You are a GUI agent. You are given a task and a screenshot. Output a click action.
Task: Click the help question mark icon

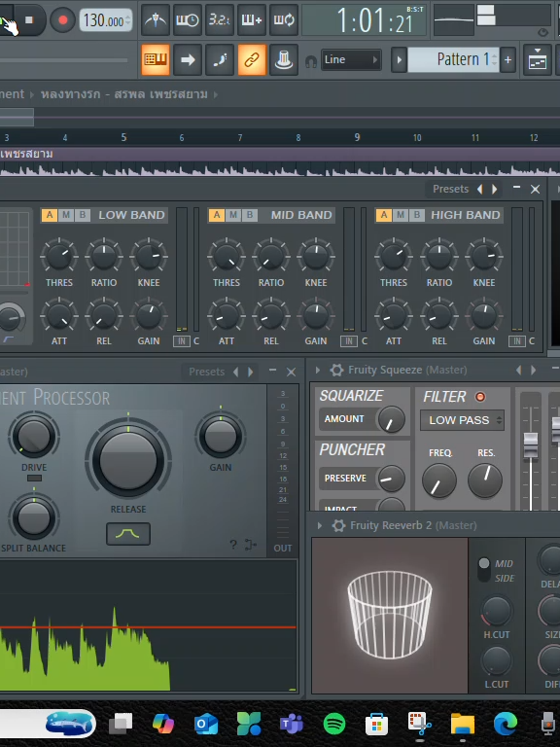pyautogui.click(x=233, y=545)
